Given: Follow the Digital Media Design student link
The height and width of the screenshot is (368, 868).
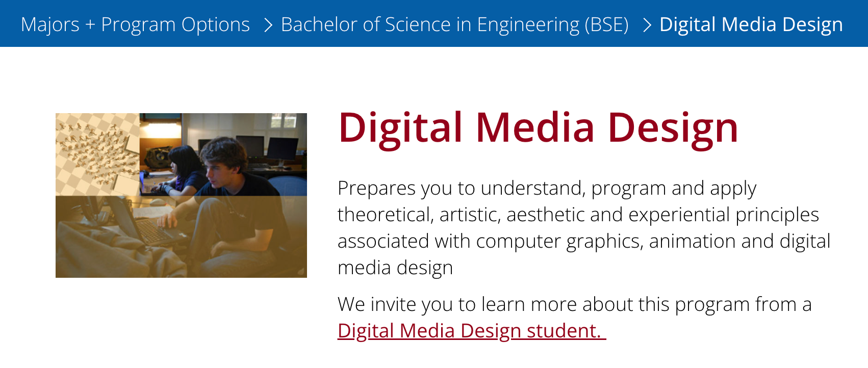Looking at the screenshot, I should [x=471, y=331].
